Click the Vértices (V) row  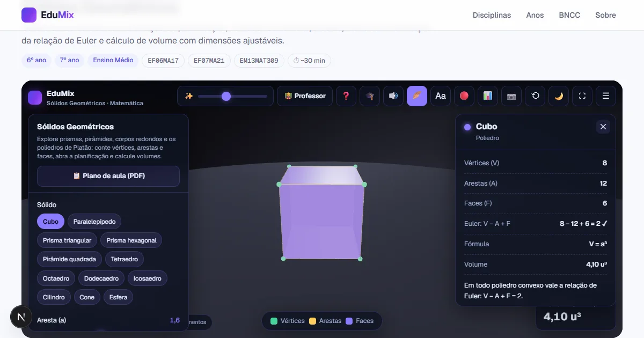point(536,163)
